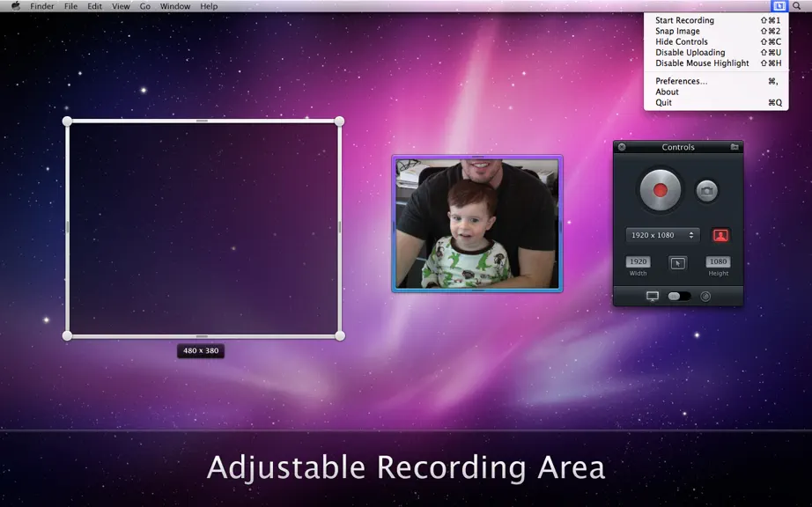Screen dimensions: 812x507
Task: Open the Finder menu
Action: click(42, 6)
